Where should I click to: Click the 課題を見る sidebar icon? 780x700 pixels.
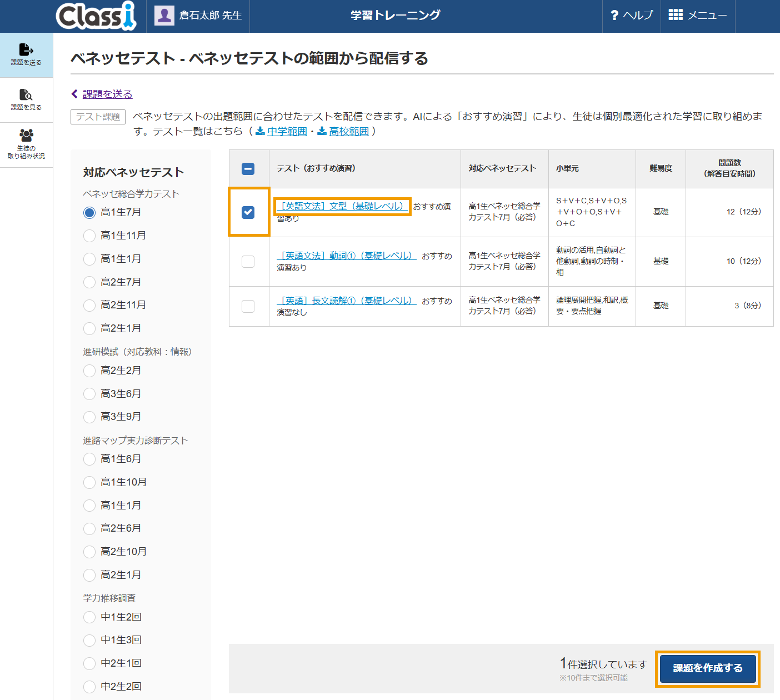(26, 94)
